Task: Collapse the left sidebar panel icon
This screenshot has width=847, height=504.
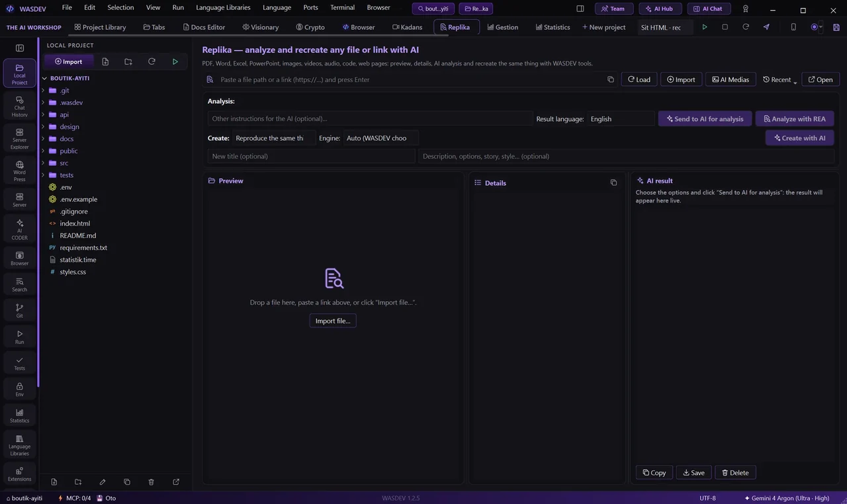Action: click(20, 48)
